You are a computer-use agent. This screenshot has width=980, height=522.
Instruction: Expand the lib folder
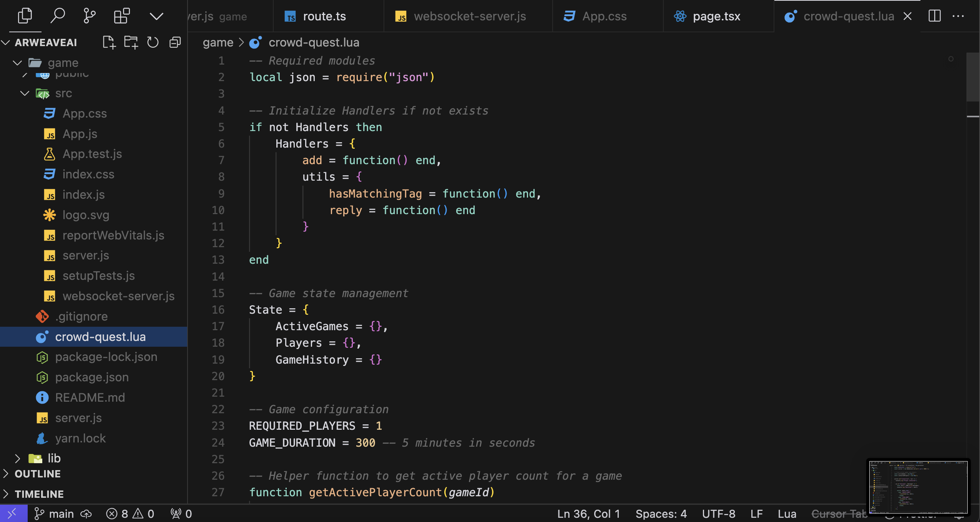click(x=17, y=458)
